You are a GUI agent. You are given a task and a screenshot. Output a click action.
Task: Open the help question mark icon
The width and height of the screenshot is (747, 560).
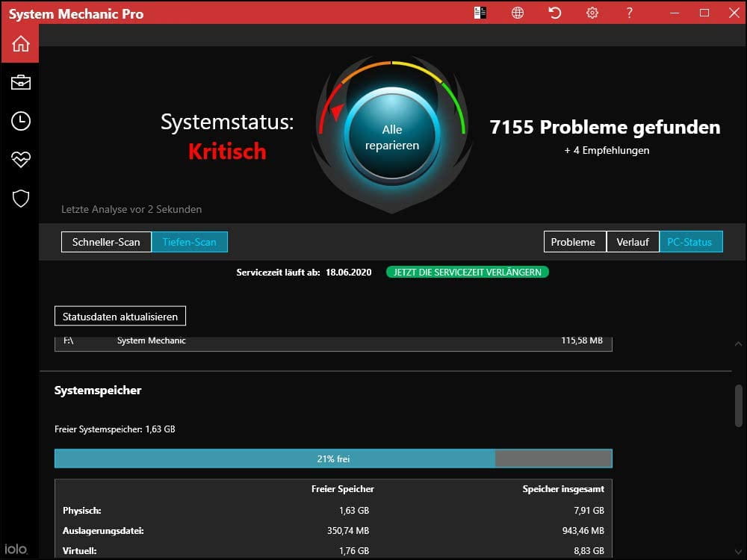click(629, 13)
